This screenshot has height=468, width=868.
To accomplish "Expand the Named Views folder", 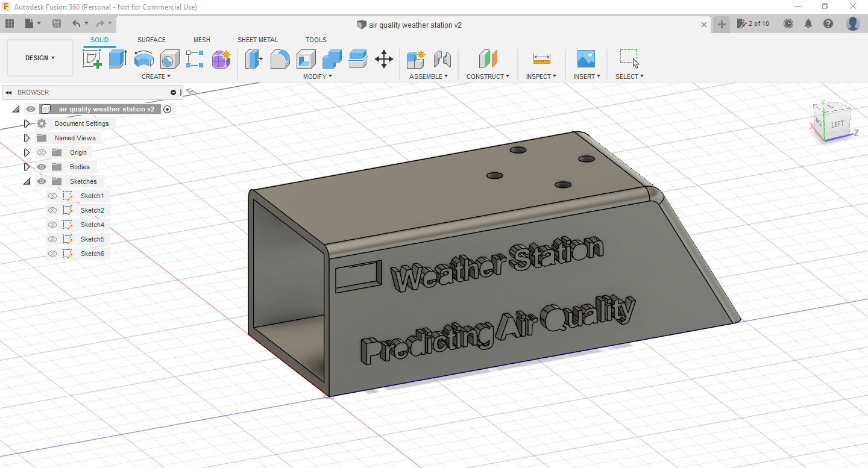I will coord(27,137).
